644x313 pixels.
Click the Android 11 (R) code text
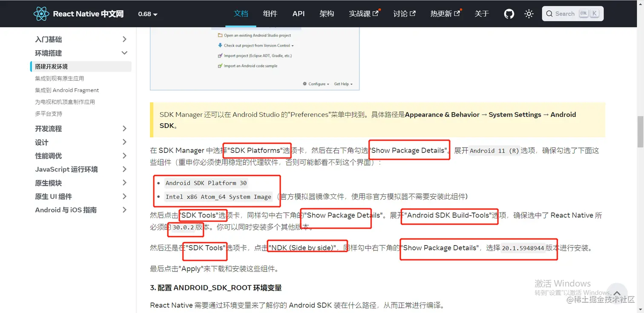click(494, 151)
